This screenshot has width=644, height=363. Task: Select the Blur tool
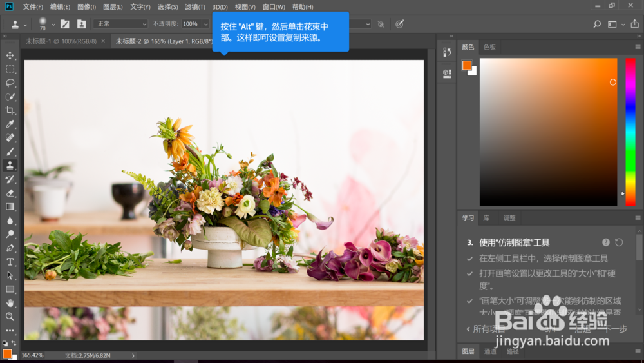point(10,221)
